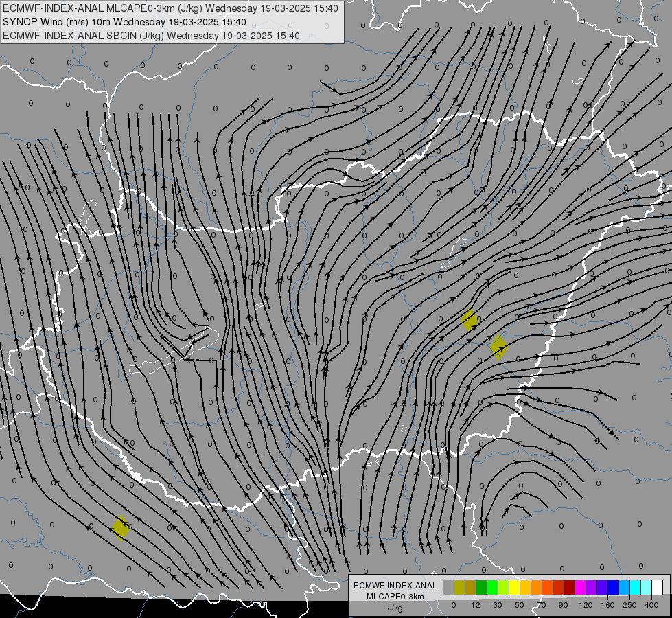672x618 pixels.
Task: Click the legend scale label 120
Action: [586, 605]
